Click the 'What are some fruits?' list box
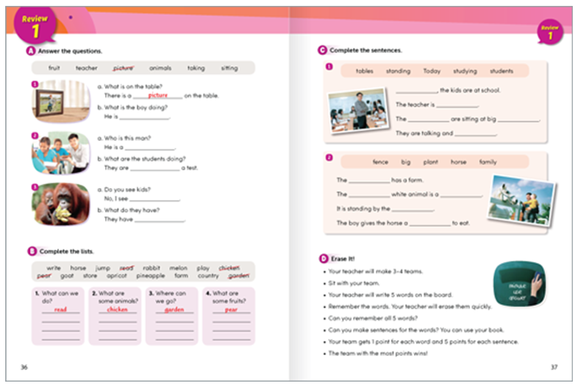 [229, 316]
